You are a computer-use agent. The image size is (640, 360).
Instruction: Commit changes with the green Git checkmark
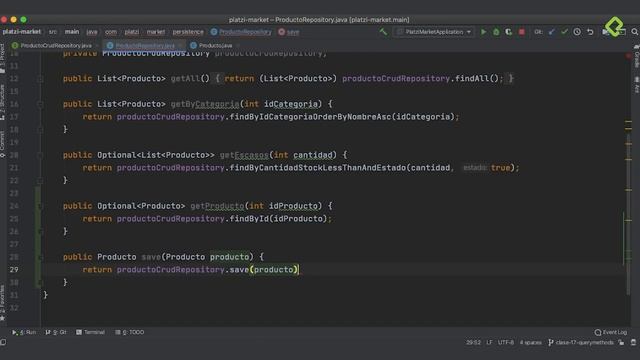pyautogui.click(x=564, y=32)
